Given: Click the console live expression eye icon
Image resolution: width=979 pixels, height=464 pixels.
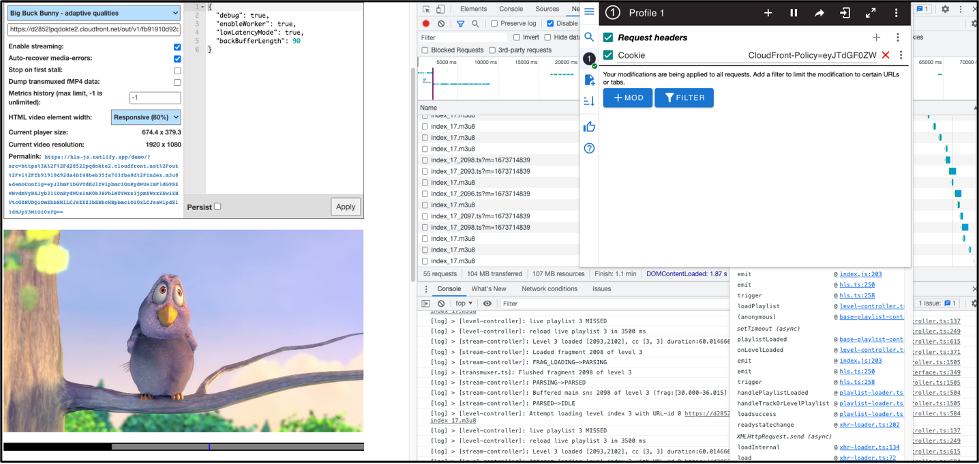Looking at the screenshot, I should coord(488,304).
